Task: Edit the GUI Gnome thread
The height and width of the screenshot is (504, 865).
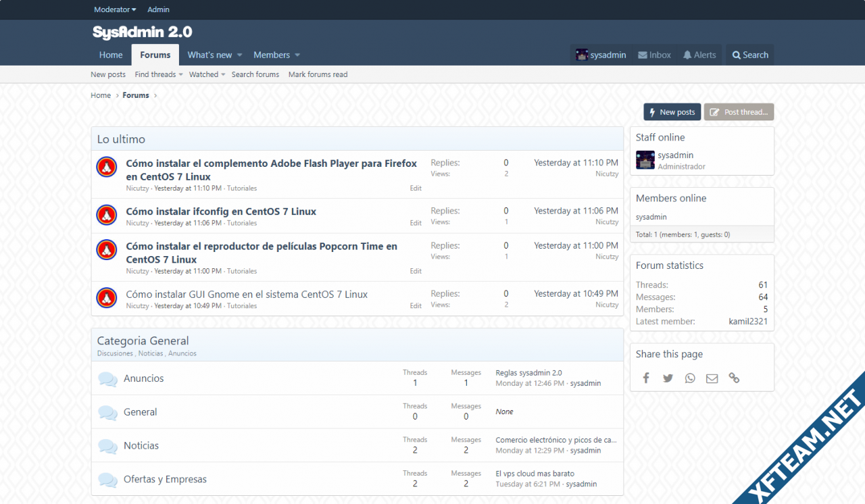Action: click(416, 306)
